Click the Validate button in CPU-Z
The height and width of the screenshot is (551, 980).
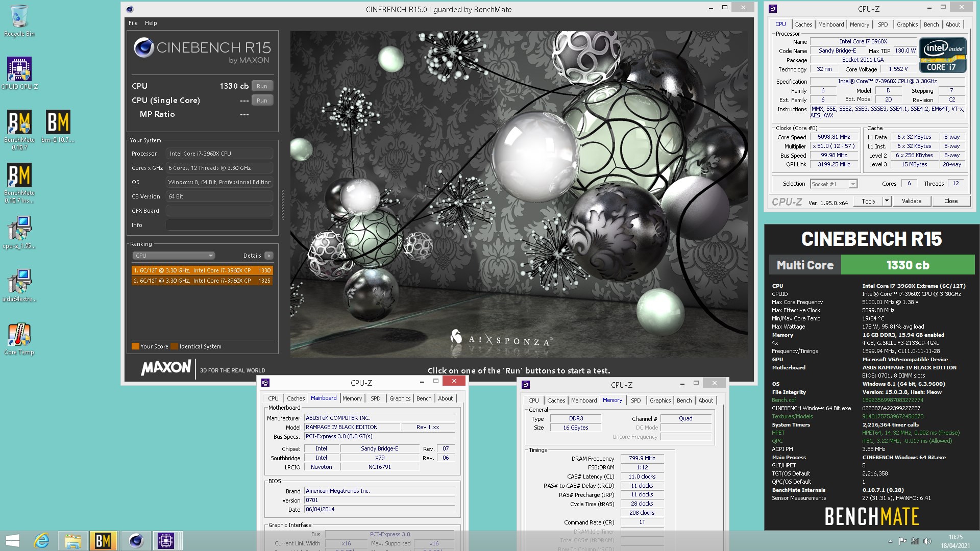coord(911,201)
